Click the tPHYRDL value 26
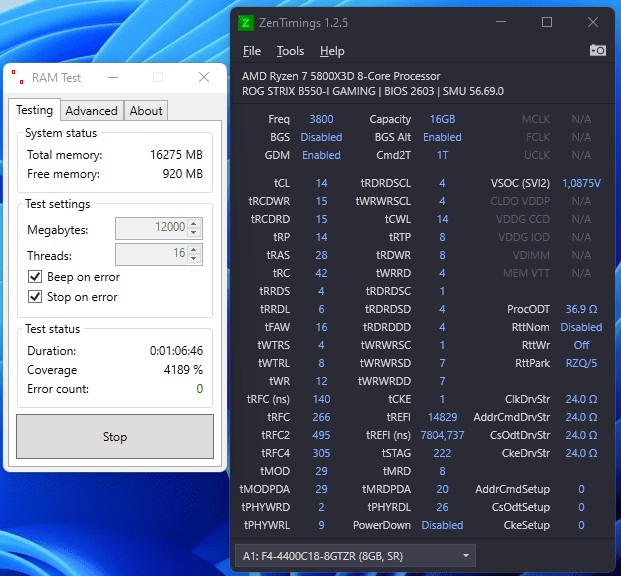 (442, 507)
